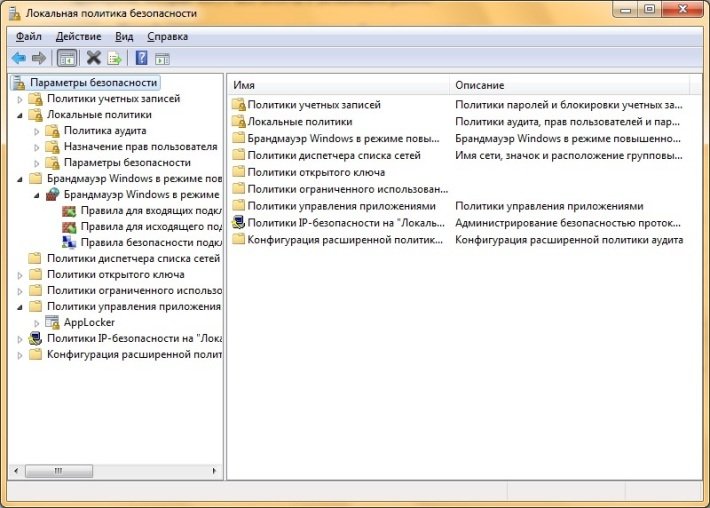Select Политики открытого ключа in the right list
Viewport: 710px width, 508px height.
pyautogui.click(x=316, y=172)
